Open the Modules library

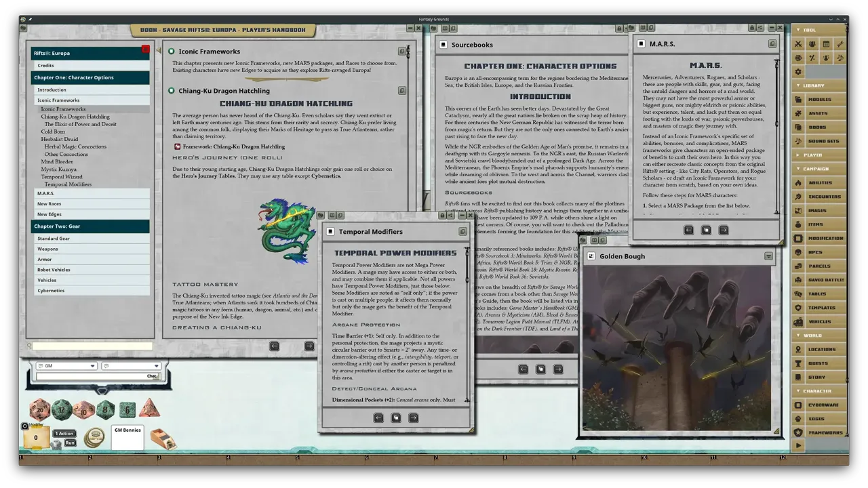pos(818,100)
